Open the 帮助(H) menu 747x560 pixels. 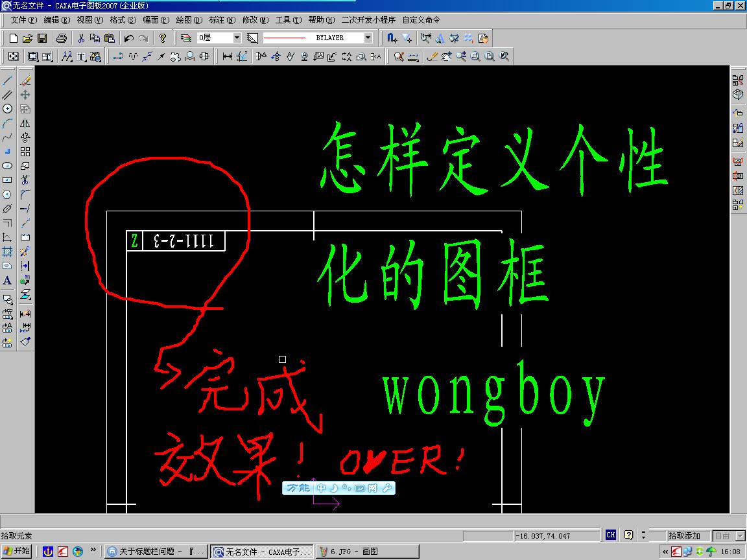click(322, 20)
